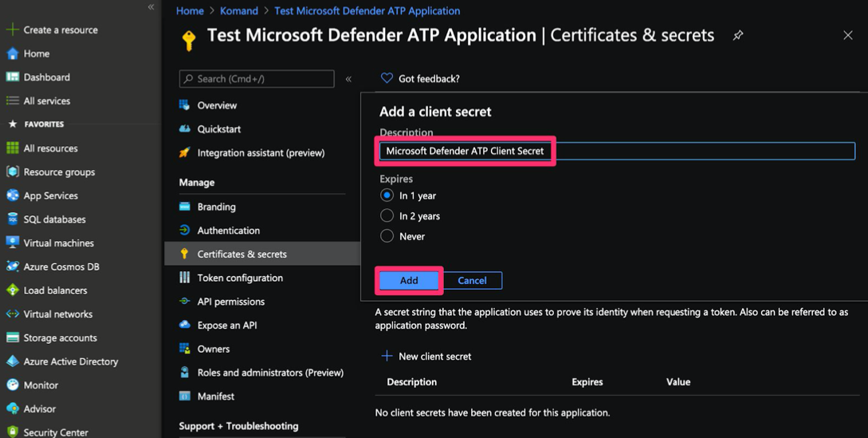868x438 pixels.
Task: Collapse the application menu pane chevron
Action: 349,79
